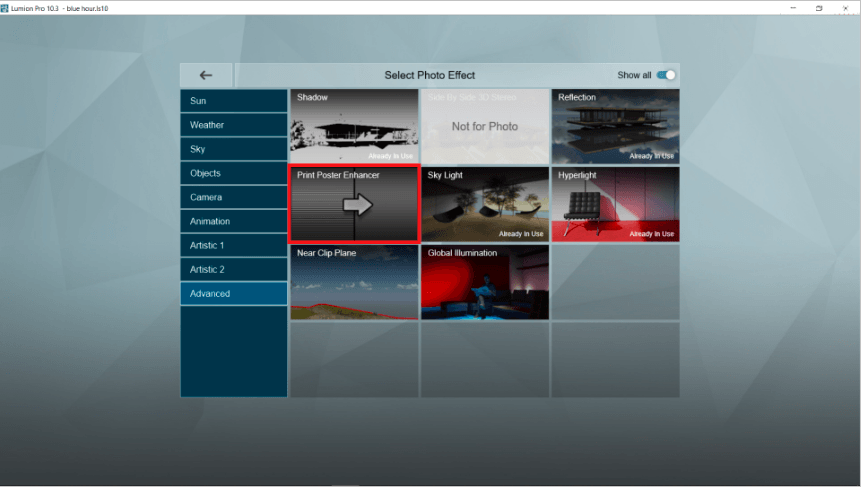The width and height of the screenshot is (861, 488).
Task: Switch to Artistic 2 category
Action: 234,269
